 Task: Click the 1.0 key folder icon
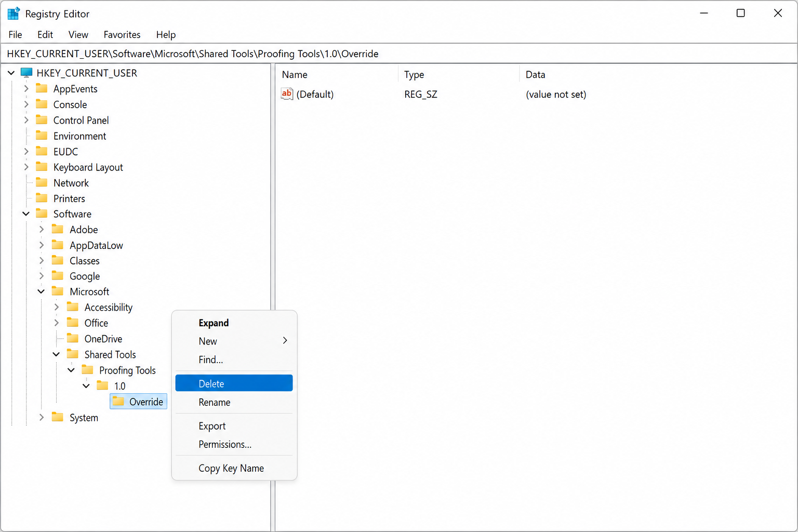pyautogui.click(x=102, y=385)
